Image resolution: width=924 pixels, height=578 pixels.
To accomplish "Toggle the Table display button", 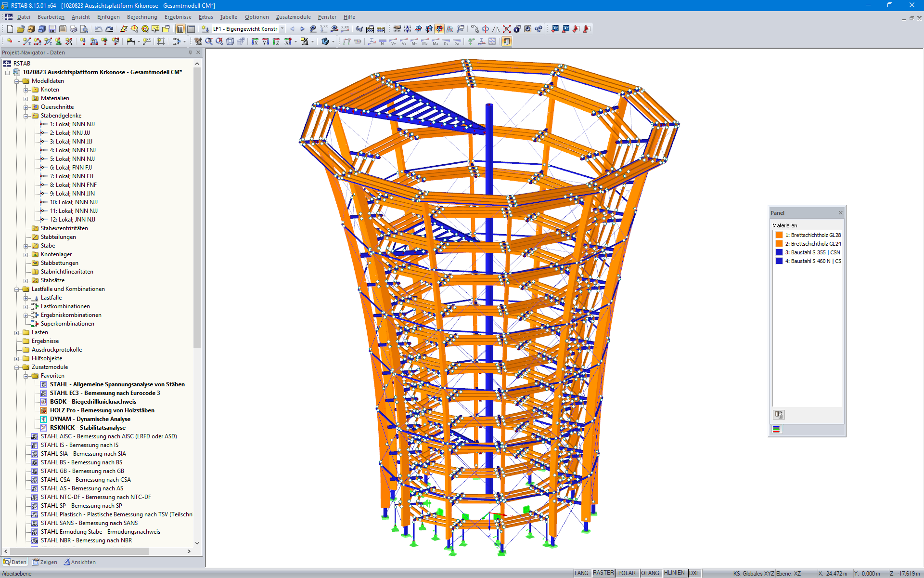I will [191, 29].
